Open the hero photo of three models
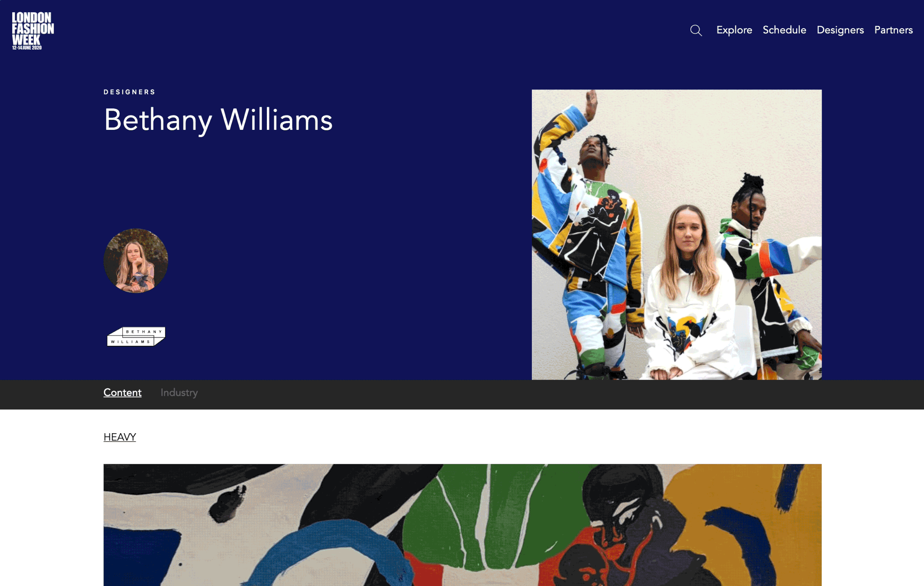The width and height of the screenshot is (924, 586). click(676, 235)
